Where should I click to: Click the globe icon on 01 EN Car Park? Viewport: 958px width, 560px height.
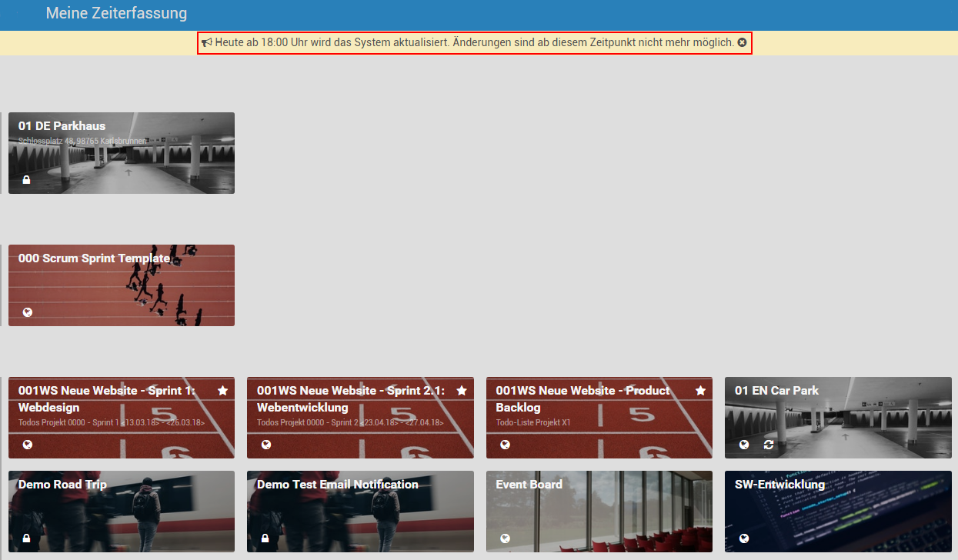744,445
